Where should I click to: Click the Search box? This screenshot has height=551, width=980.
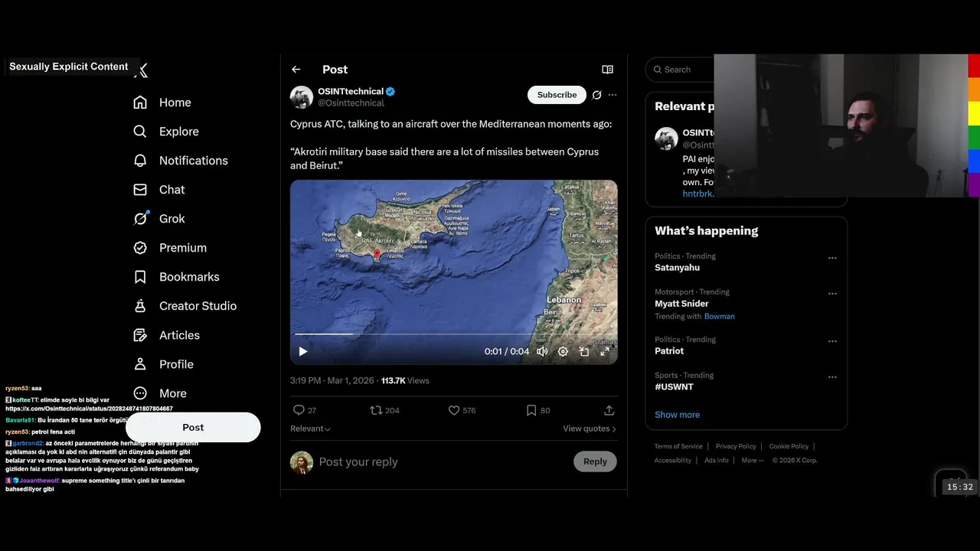tap(681, 70)
